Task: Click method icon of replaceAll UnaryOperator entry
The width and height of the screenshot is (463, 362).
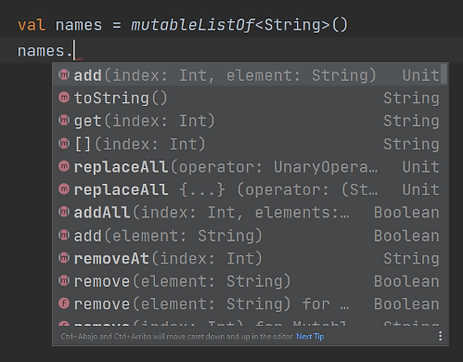Action: 64,166
